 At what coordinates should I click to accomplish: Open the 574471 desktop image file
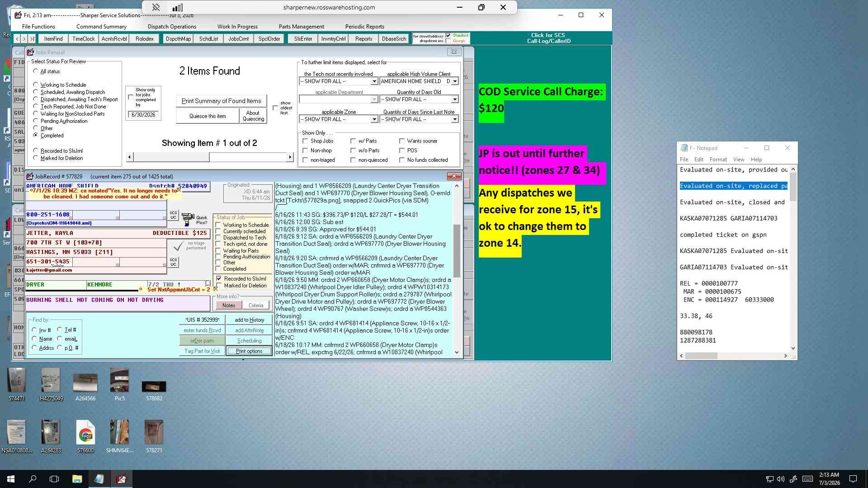click(16, 384)
